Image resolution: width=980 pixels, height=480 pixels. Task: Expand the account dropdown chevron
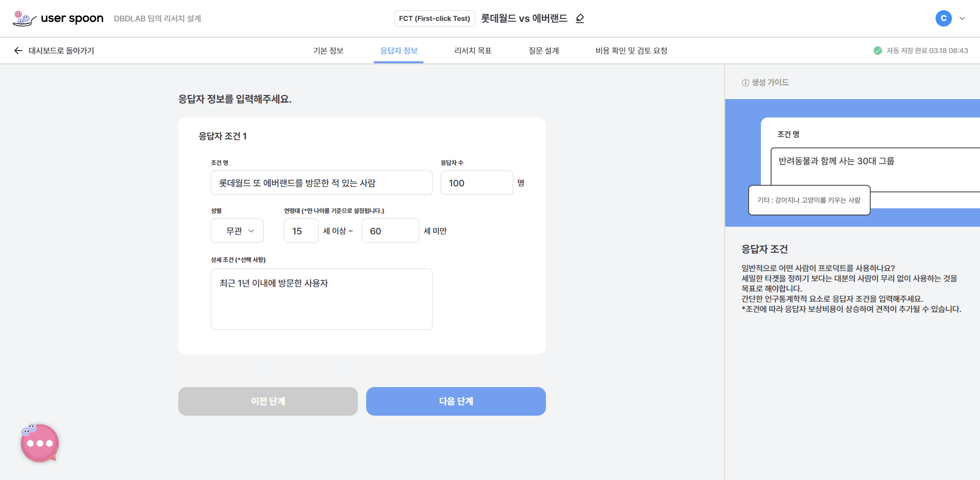962,18
